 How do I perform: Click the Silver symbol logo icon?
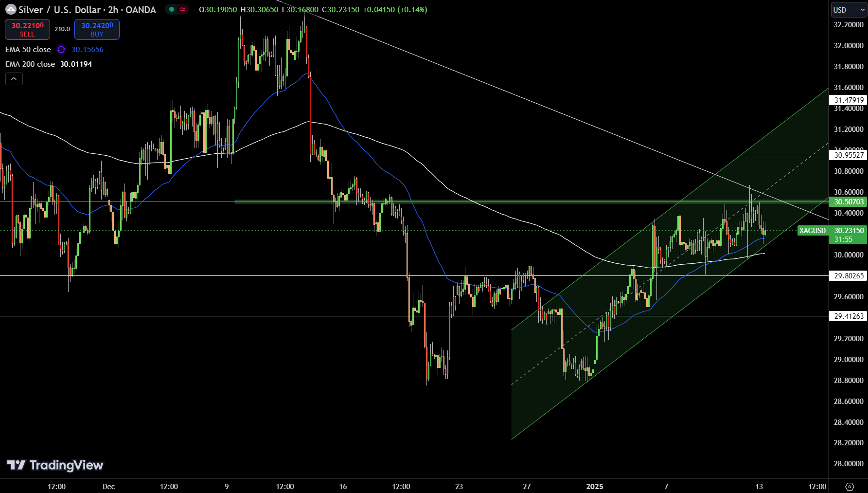coord(11,10)
